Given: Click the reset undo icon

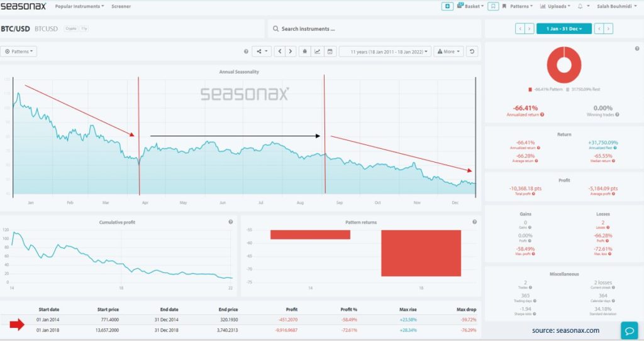Looking at the screenshot, I should (472, 51).
